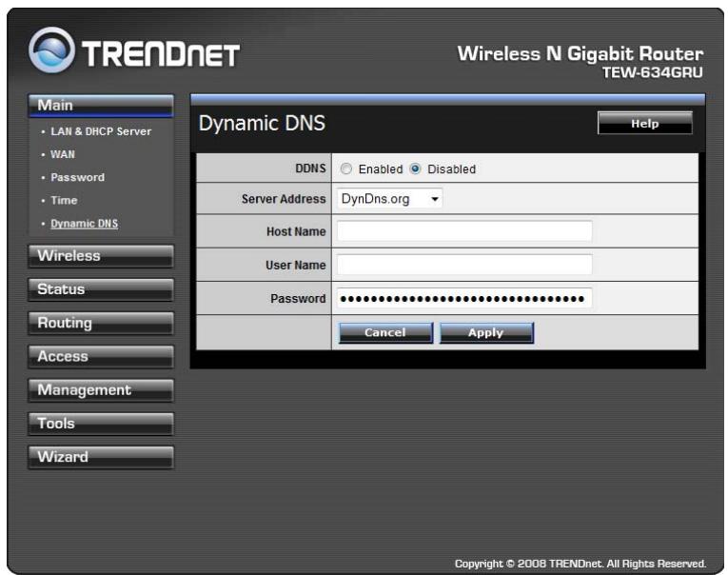Click the Help button
The height and width of the screenshot is (575, 728).
tap(645, 123)
